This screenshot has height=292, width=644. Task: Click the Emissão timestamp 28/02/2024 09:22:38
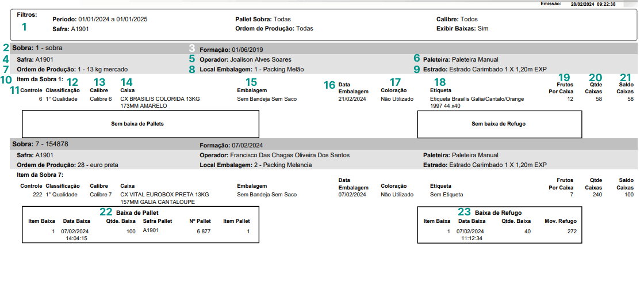593,3
